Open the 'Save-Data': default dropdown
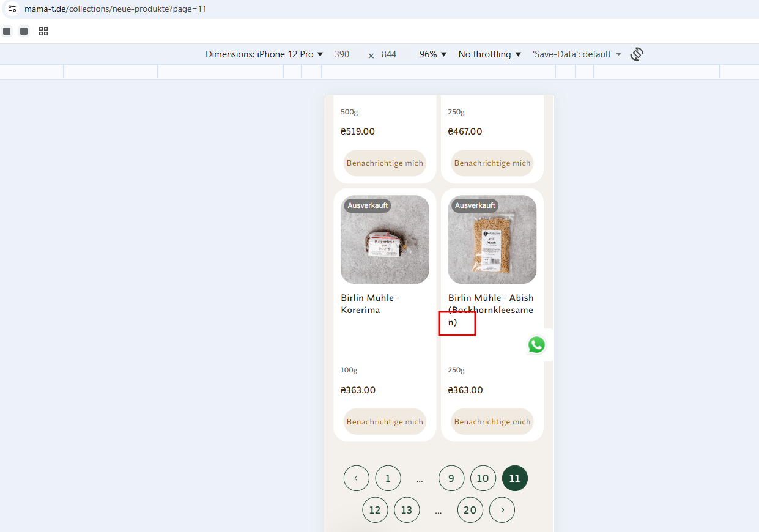The height and width of the screenshot is (532, 759). click(x=577, y=54)
